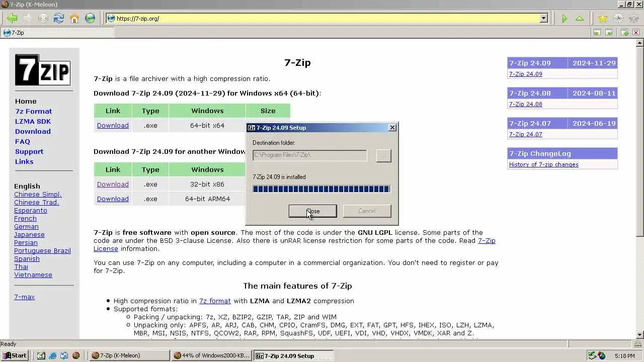644x362 pixels.
Task: Click the green Up triangle icon
Action: coord(580,19)
